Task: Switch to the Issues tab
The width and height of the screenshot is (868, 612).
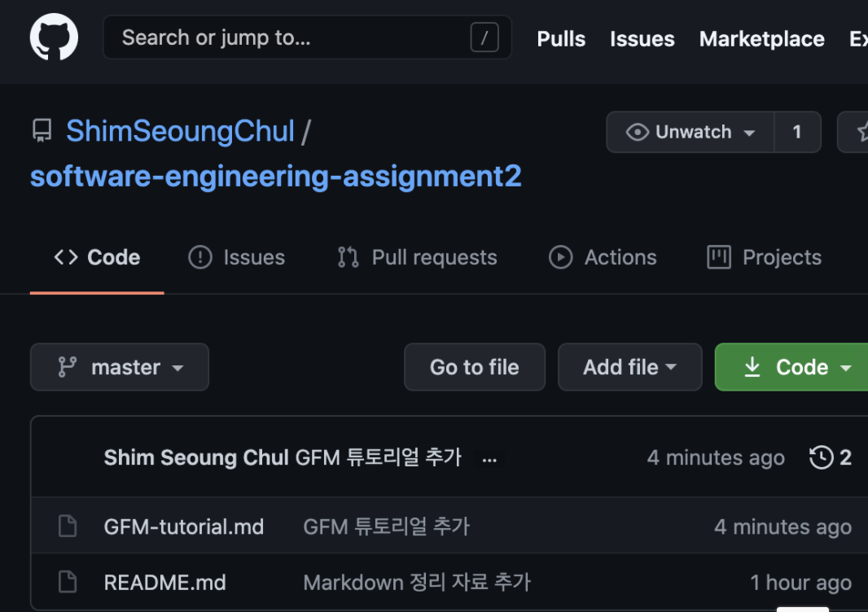Action: pos(236,257)
